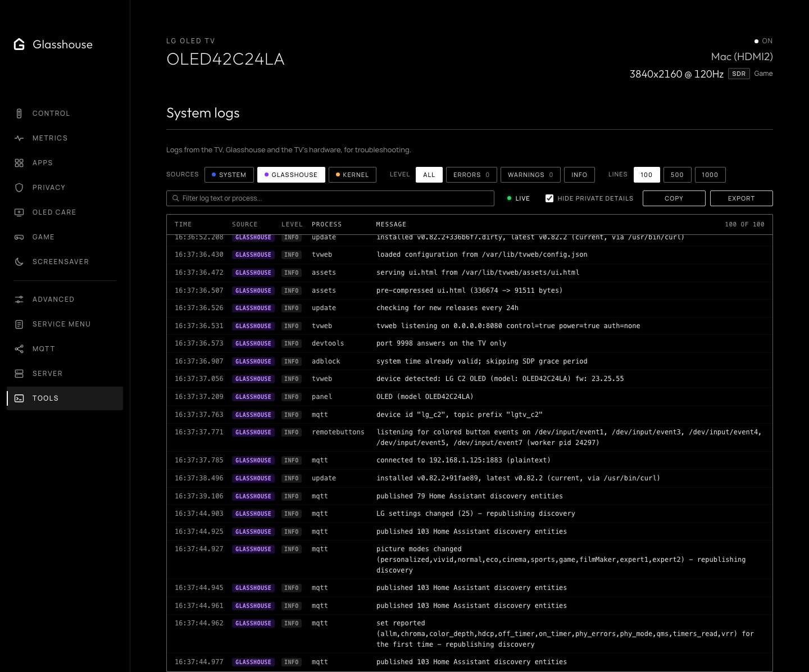Toggle Live log streaming
809x672 pixels.
pos(518,198)
